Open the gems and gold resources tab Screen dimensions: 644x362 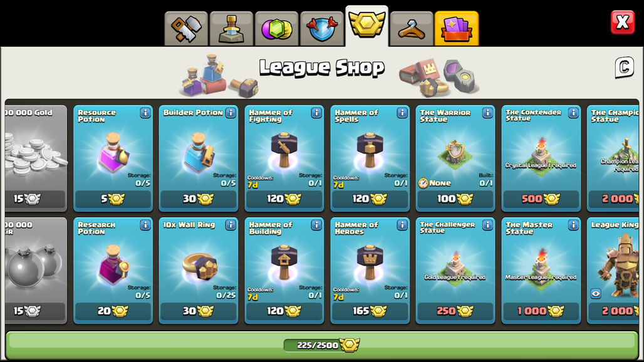[x=276, y=29]
